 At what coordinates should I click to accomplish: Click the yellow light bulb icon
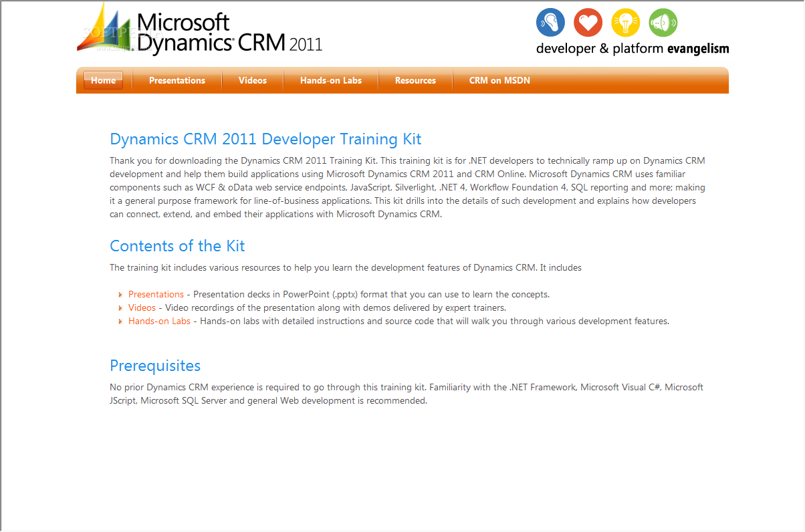coord(625,23)
